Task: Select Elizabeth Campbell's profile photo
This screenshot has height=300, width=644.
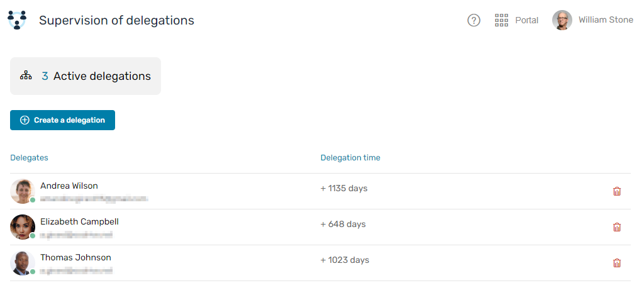Action: pyautogui.click(x=23, y=227)
